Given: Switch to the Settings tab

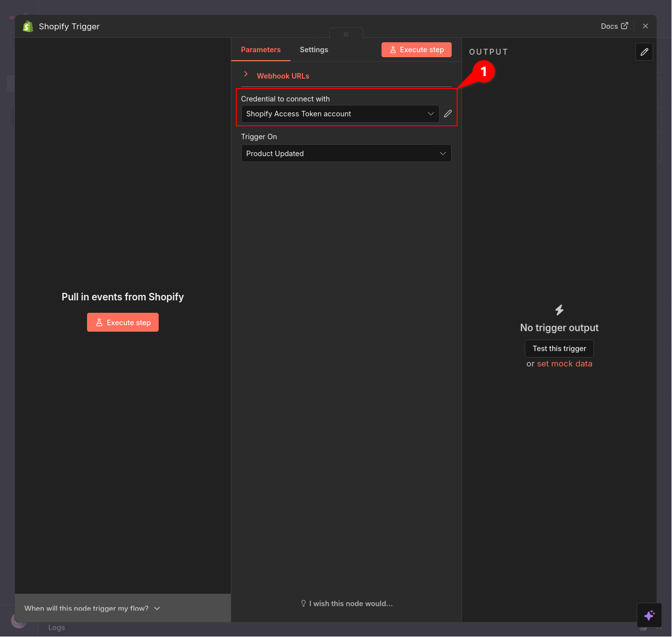Looking at the screenshot, I should [x=314, y=50].
